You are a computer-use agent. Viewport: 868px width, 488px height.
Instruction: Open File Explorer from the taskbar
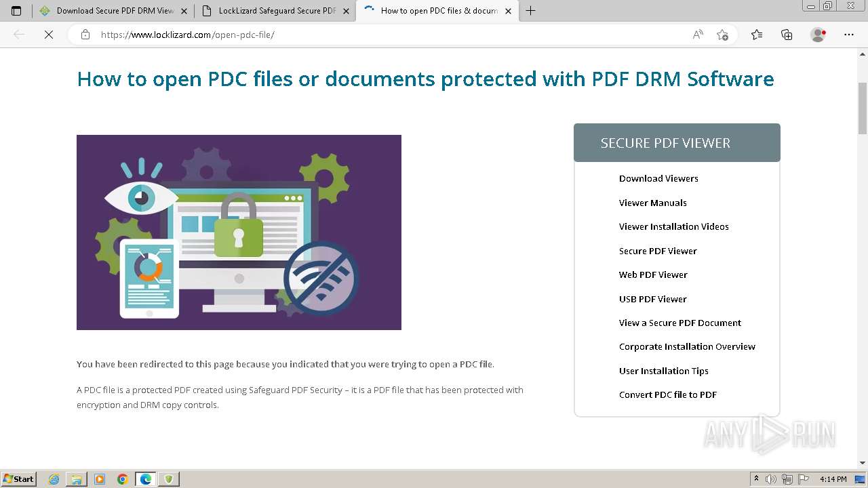[77, 479]
